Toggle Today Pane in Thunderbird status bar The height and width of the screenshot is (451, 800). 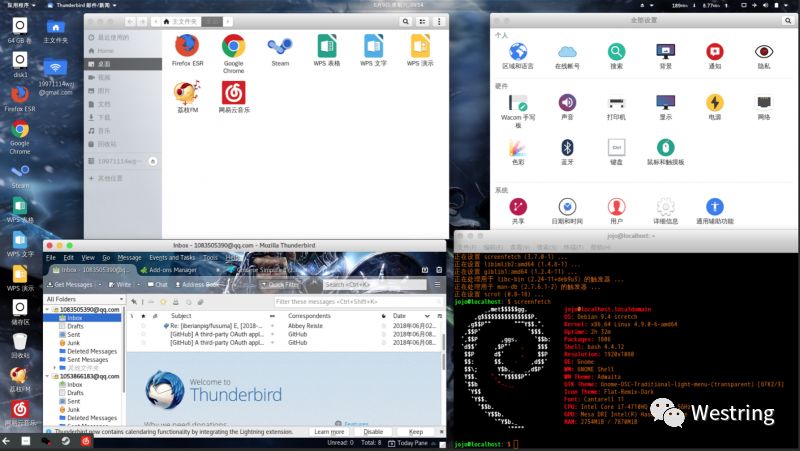pyautogui.click(x=411, y=443)
